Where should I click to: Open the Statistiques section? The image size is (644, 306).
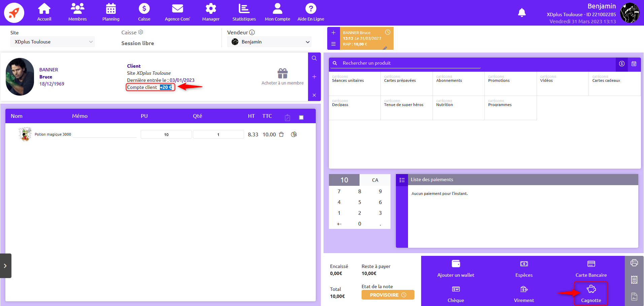244,12
